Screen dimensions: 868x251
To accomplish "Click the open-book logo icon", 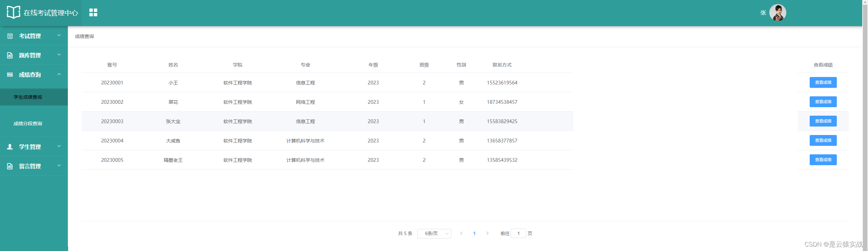I will [x=14, y=13].
